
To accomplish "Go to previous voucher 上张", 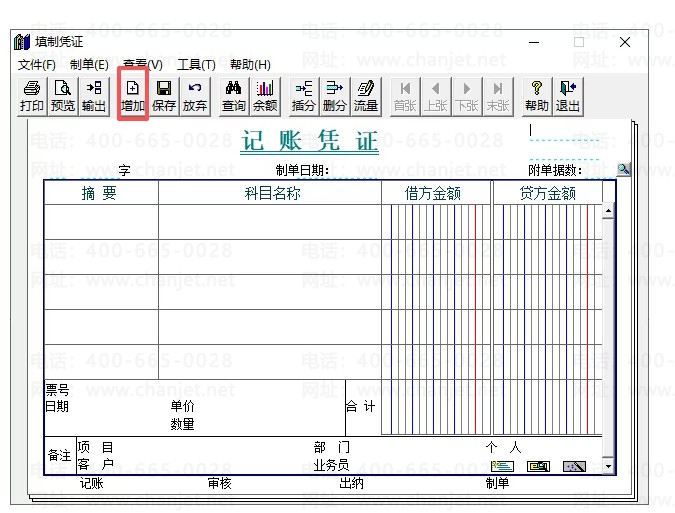I will (436, 96).
